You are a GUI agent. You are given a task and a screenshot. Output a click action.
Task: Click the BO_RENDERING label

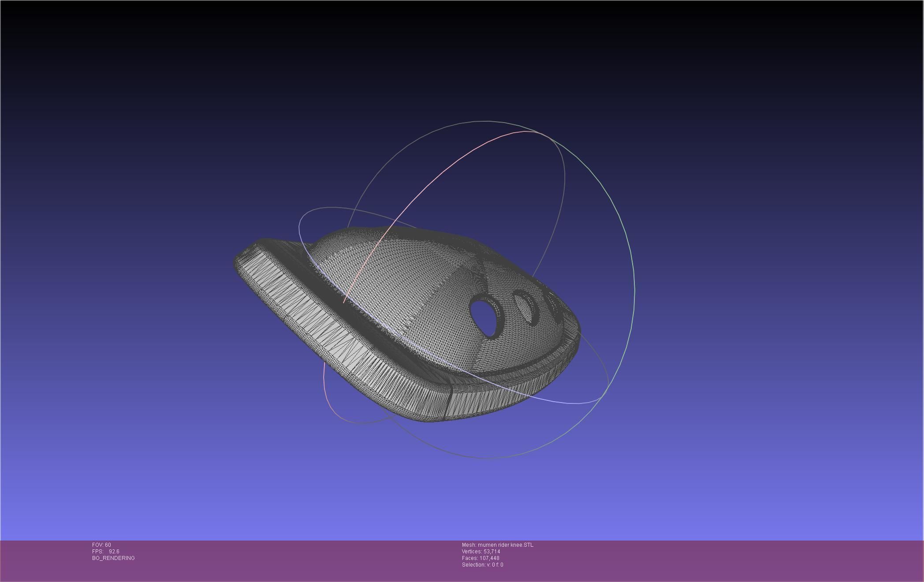113,558
